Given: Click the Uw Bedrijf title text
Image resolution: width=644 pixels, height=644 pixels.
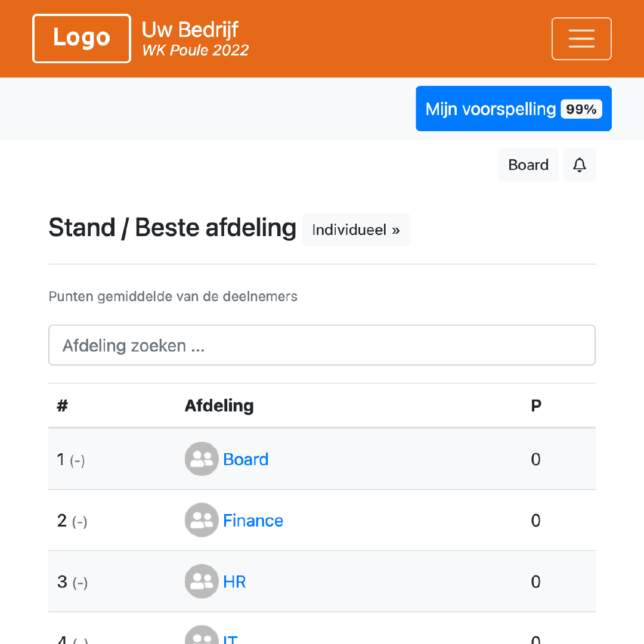Looking at the screenshot, I should click(x=190, y=29).
